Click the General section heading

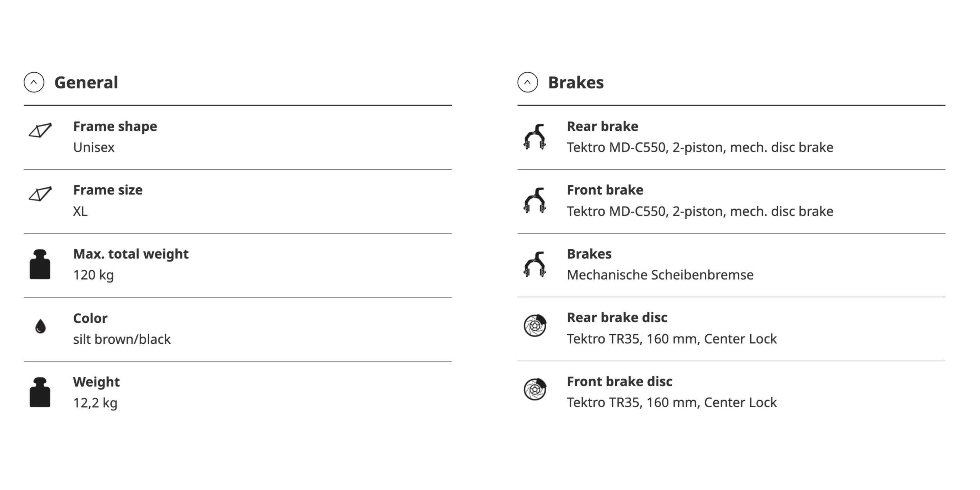pyautogui.click(x=86, y=82)
